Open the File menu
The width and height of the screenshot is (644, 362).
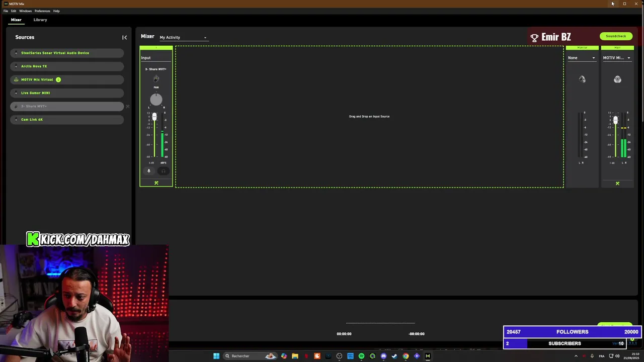(6, 11)
